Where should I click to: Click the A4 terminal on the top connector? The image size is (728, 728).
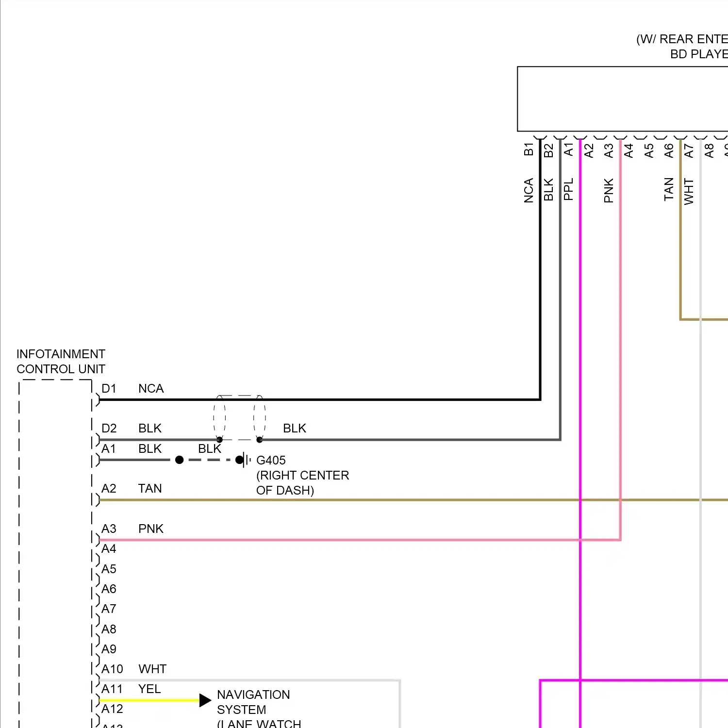pyautogui.click(x=629, y=150)
